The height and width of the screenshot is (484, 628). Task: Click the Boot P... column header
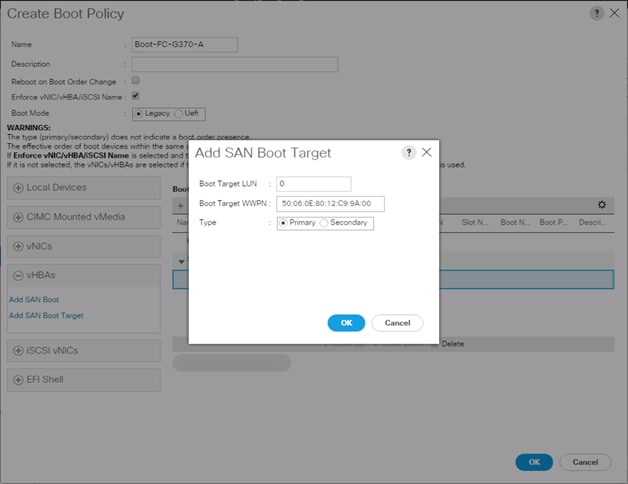554,222
